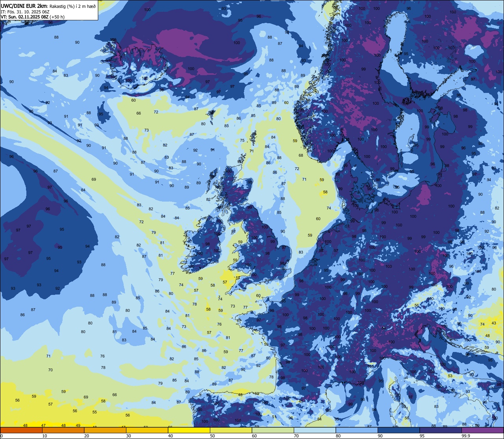Viewport: 504px width, 439px height.
Task: Click the legend tick label "50"
Action: (x=212, y=436)
